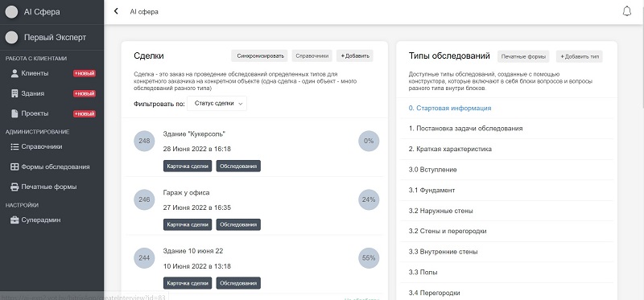Click the Здание "Кукерсоль" deal title

tap(194, 134)
